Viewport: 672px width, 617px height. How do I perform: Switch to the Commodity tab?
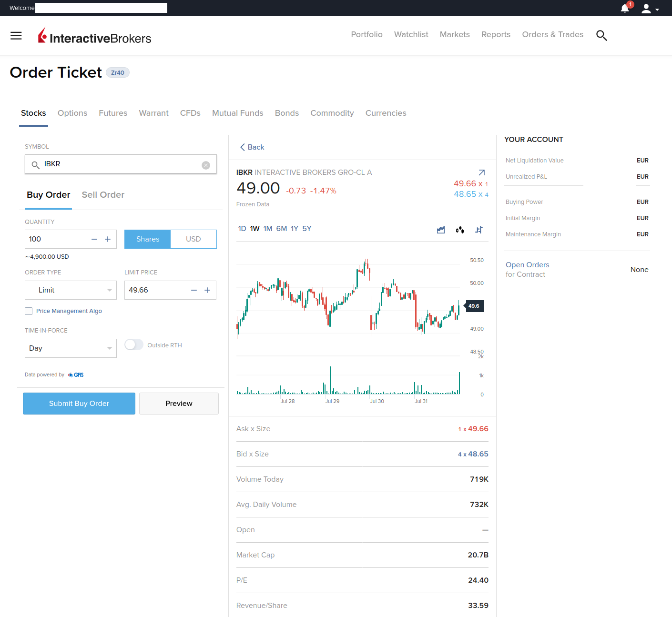(x=332, y=113)
